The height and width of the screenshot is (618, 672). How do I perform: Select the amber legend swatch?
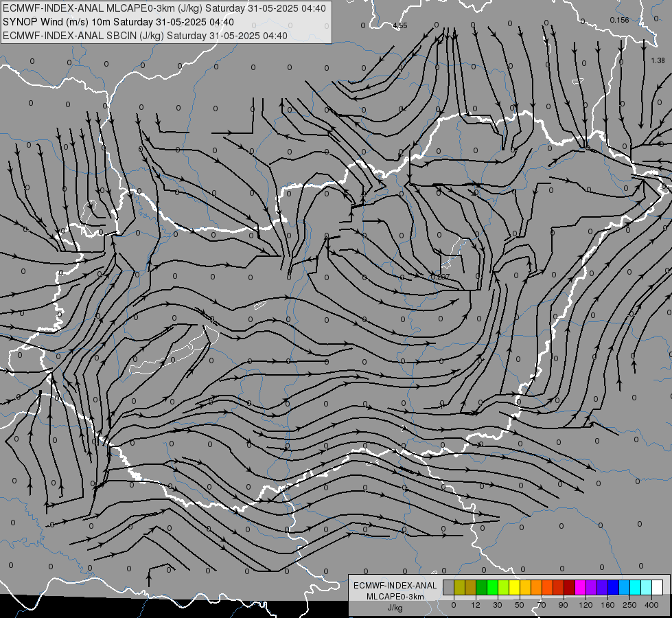coord(525,587)
